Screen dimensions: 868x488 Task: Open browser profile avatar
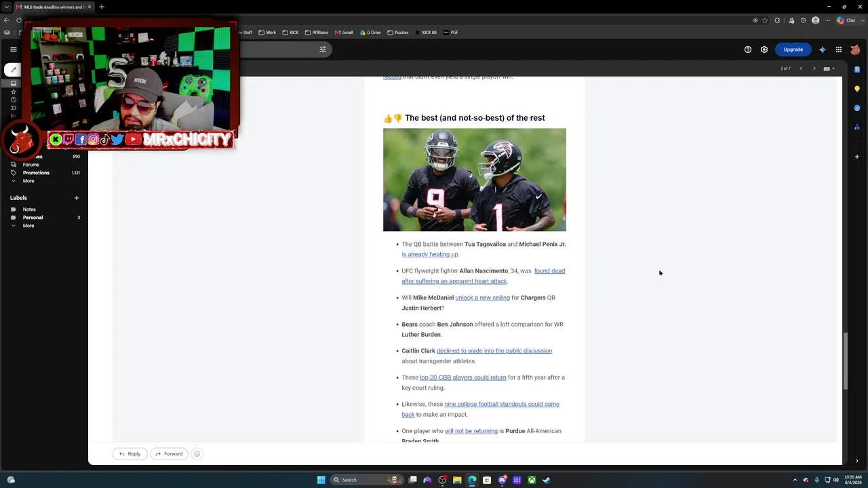coord(815,20)
